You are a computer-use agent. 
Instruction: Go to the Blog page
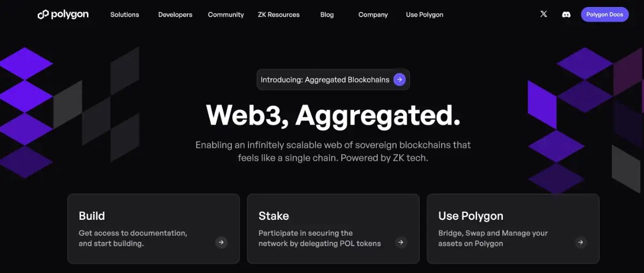327,15
